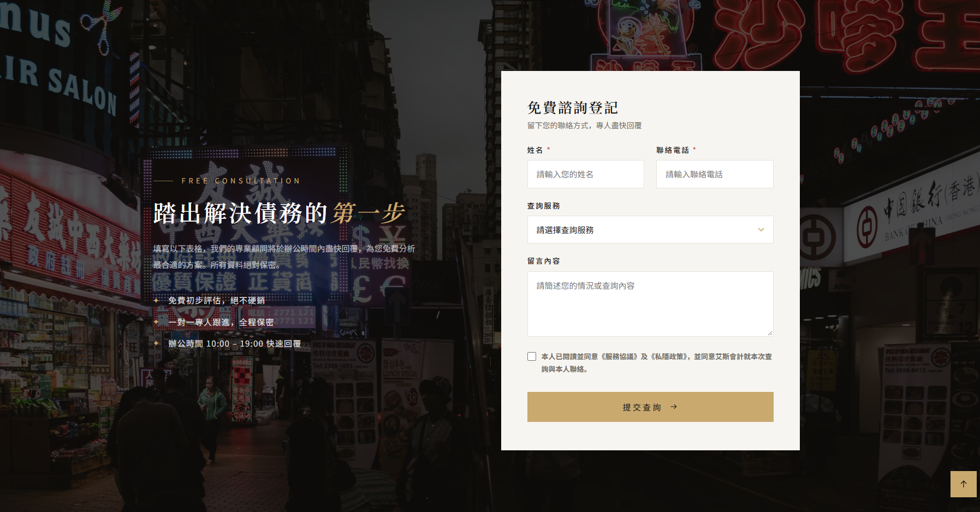Click the 查詢服務 field label

point(544,206)
